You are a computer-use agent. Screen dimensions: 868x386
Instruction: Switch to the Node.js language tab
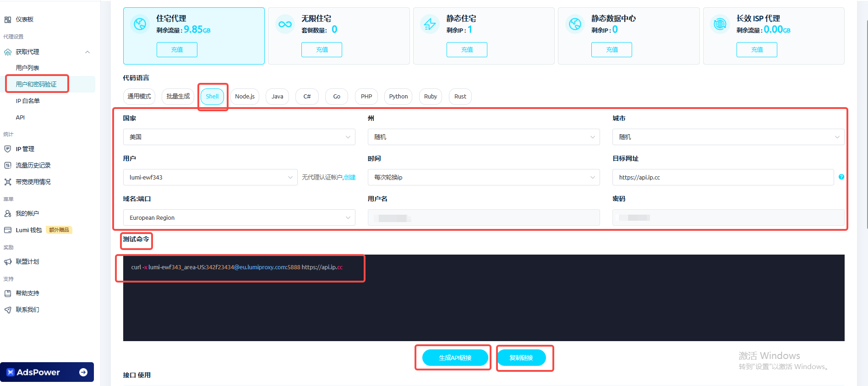click(245, 97)
